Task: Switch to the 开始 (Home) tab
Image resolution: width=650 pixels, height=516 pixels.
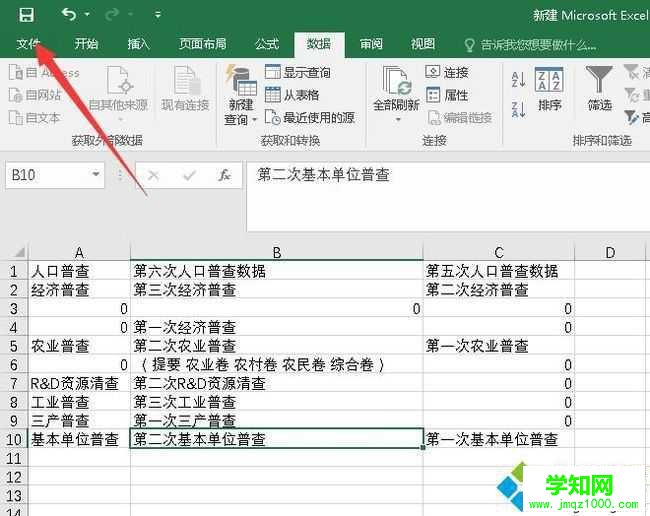Action: click(x=86, y=44)
